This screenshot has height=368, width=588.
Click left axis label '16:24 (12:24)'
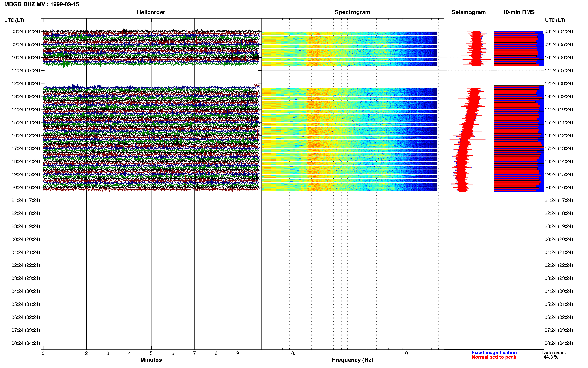26,135
